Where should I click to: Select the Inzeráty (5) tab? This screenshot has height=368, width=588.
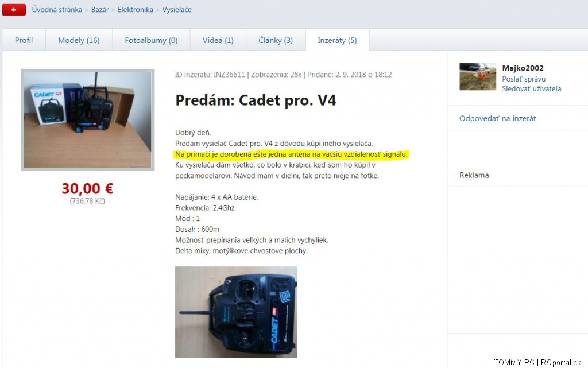338,40
